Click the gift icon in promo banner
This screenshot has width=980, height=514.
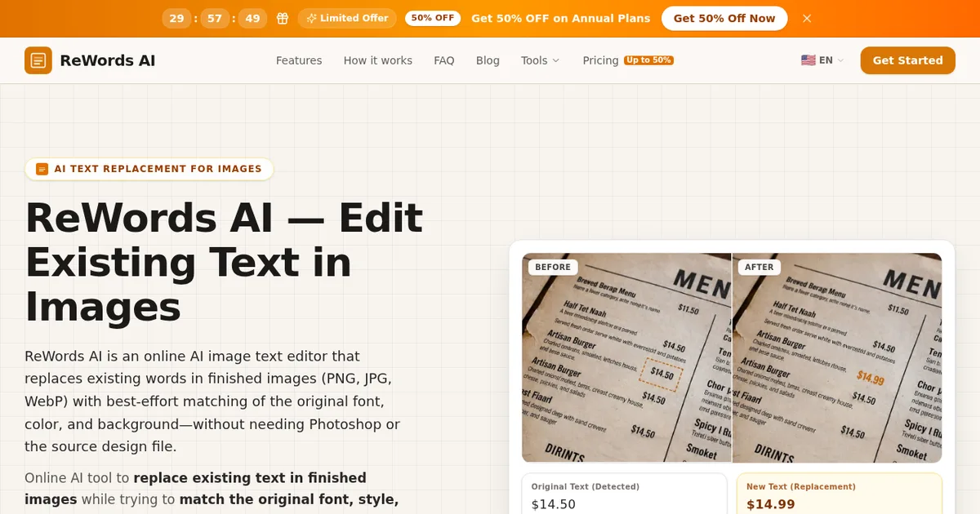[x=283, y=18]
